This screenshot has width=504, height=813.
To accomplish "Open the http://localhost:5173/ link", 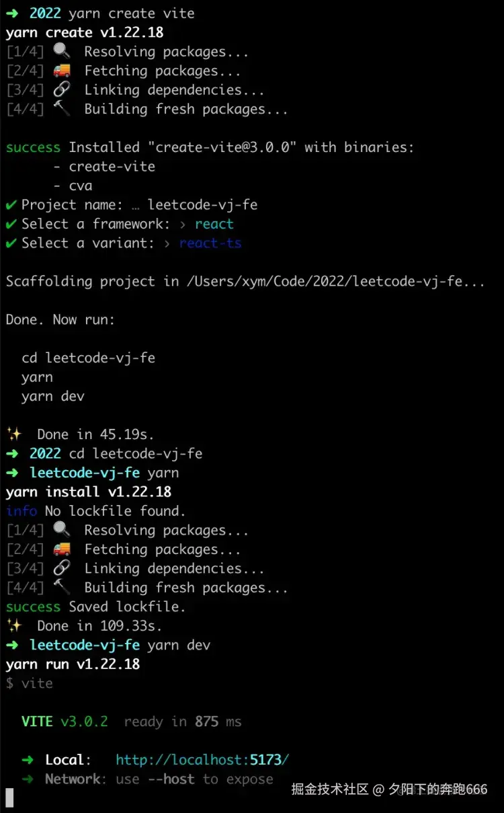I will [x=202, y=760].
